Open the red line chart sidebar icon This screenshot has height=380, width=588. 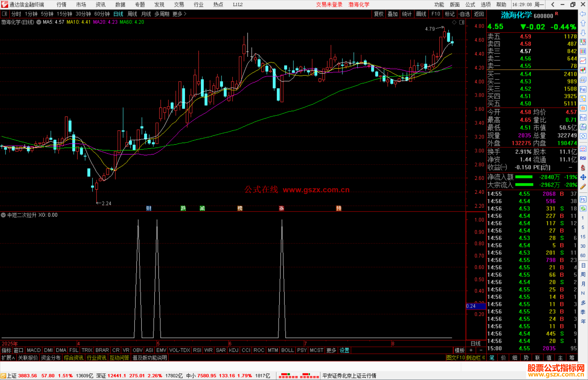pyautogui.click(x=583, y=61)
